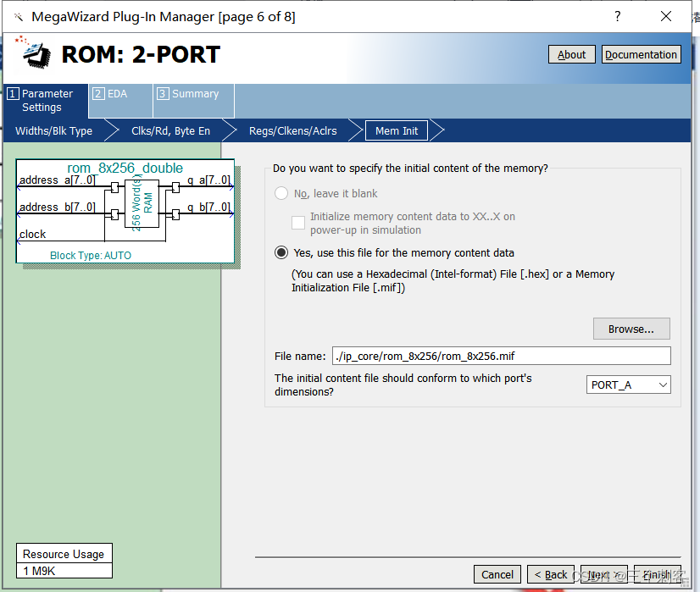The image size is (700, 592).
Task: Browse for a memory initialization file
Action: click(631, 329)
